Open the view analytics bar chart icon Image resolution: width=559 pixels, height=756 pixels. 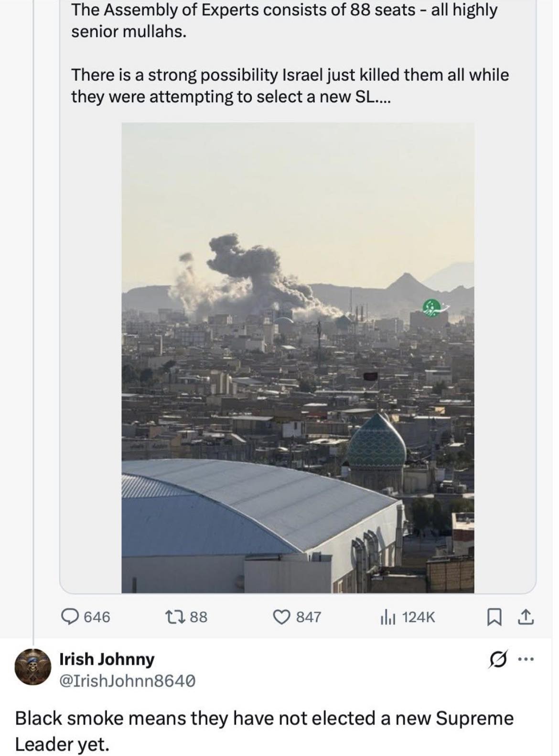pos(387,617)
